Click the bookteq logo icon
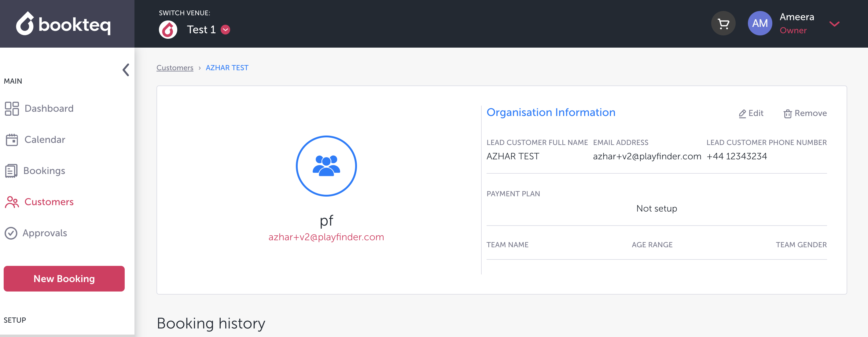The width and height of the screenshot is (868, 337). 25,24
